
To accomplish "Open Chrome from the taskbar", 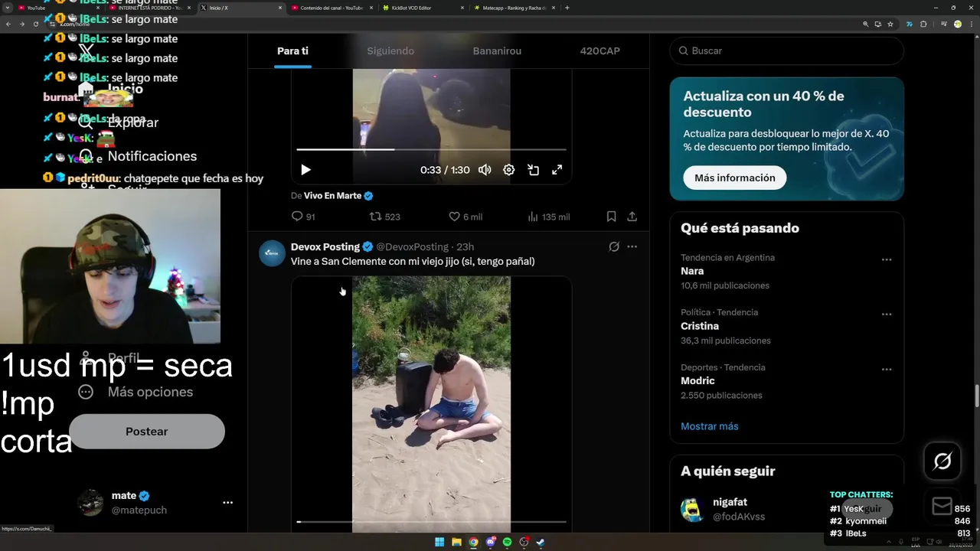I will (473, 543).
